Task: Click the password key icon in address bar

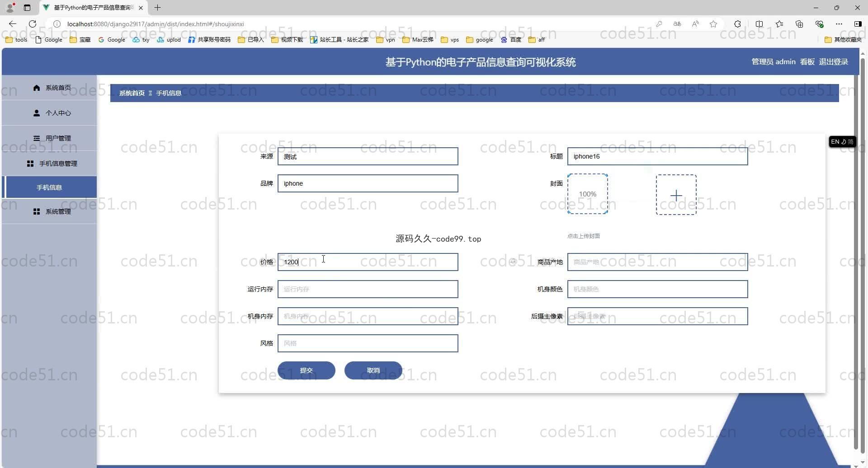Action: 659,24
